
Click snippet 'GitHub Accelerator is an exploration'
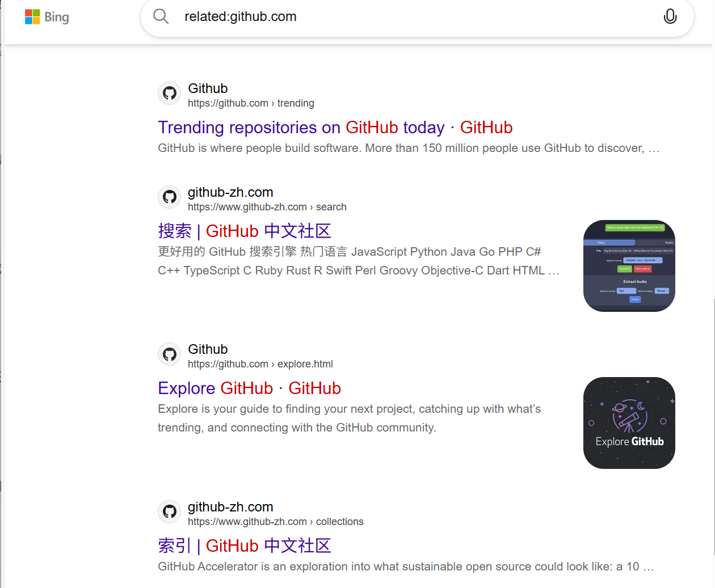(x=406, y=566)
